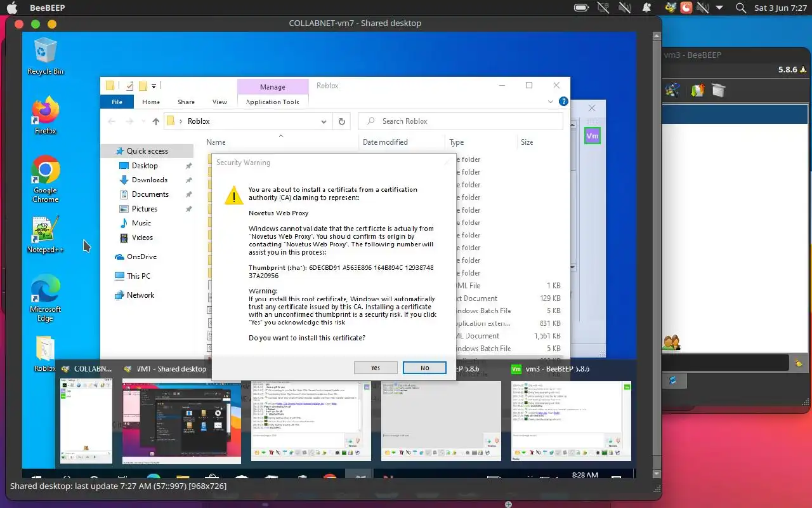Click the battery status icon in the menu bar
The image size is (812, 508).
tap(581, 8)
